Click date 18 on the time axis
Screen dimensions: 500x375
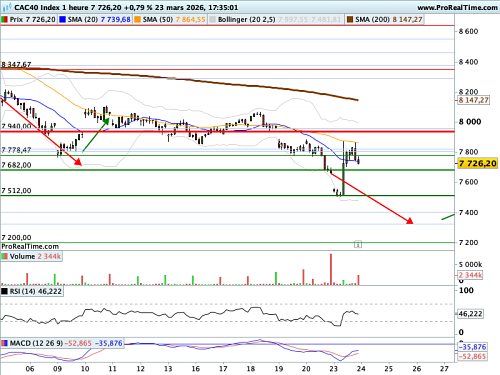coord(251,369)
